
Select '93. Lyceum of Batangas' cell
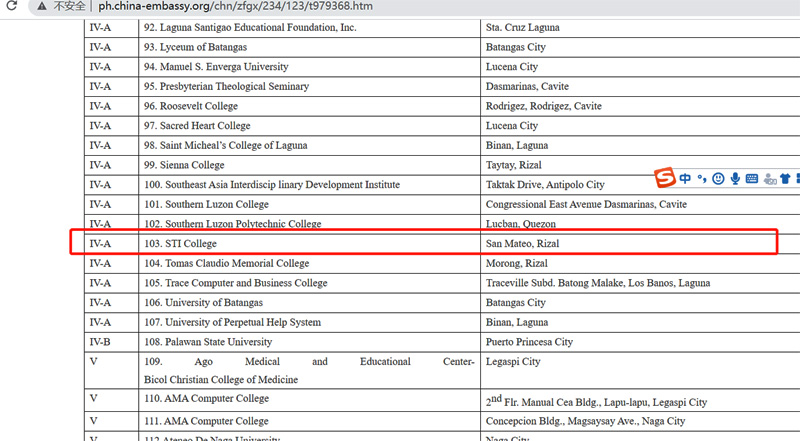(x=195, y=47)
